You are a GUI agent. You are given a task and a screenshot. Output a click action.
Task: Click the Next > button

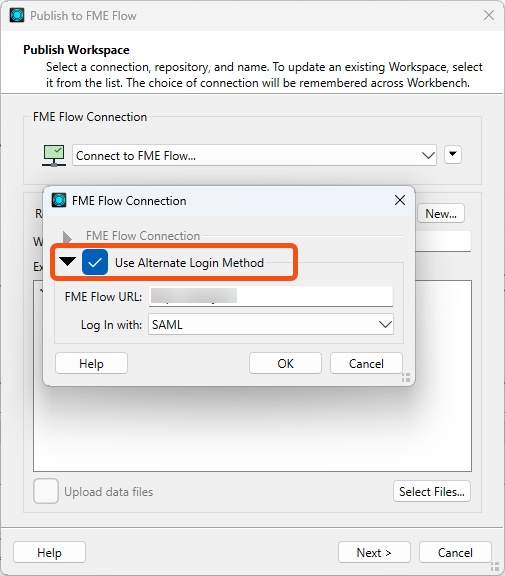[x=374, y=552]
